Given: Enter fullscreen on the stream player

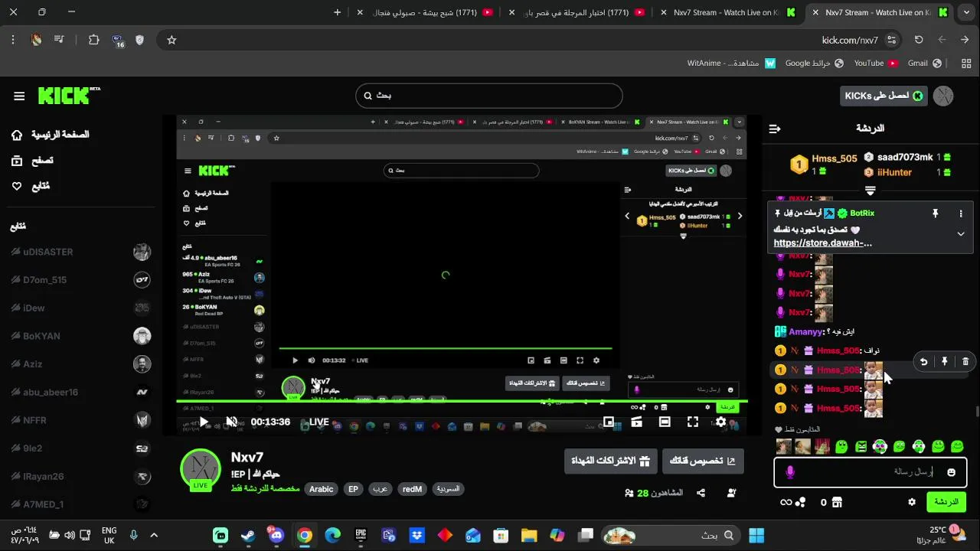Looking at the screenshot, I should tap(692, 422).
